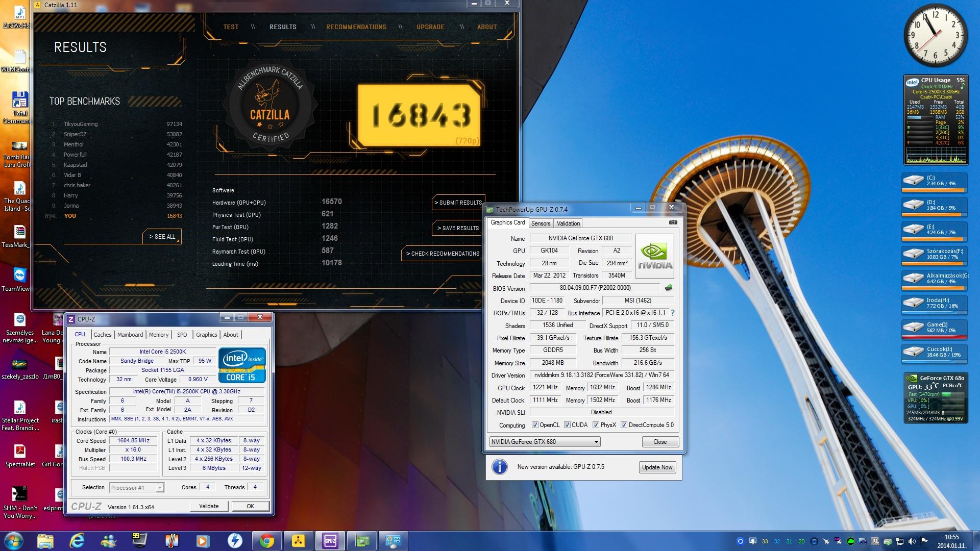Toggle the OpenCL checkbox in GPU-Z
Viewport: 980px width, 551px height.
(534, 425)
